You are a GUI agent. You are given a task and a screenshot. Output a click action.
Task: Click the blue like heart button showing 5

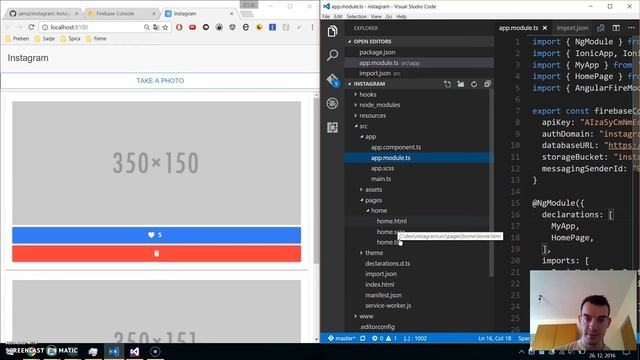156,235
